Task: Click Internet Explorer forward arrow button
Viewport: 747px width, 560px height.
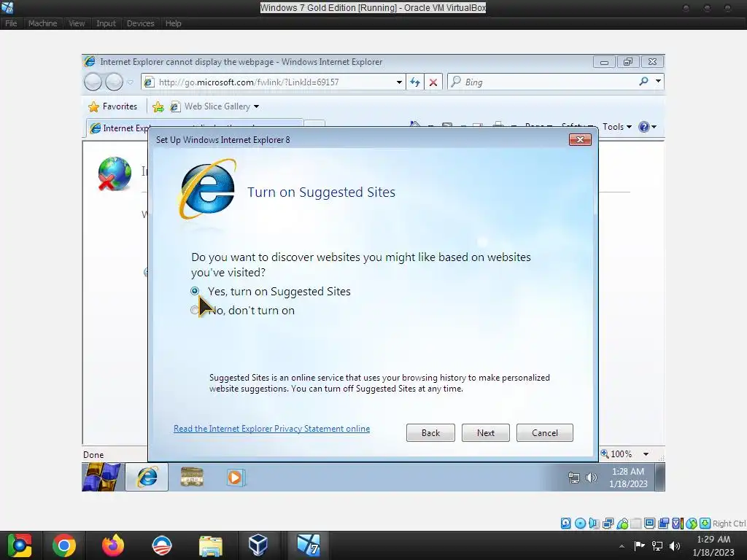Action: (114, 82)
